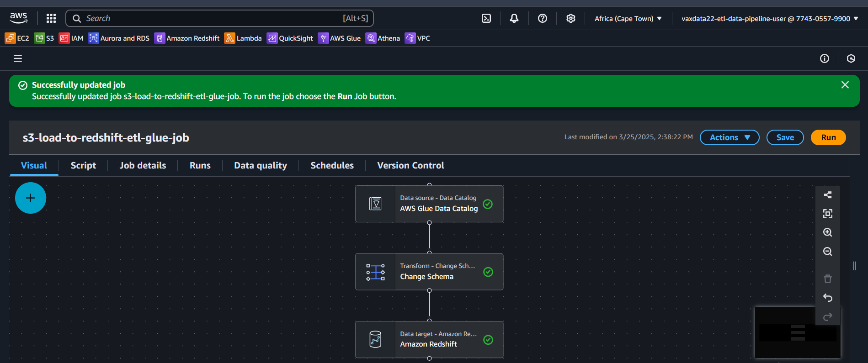Redo canvas action

828,317
